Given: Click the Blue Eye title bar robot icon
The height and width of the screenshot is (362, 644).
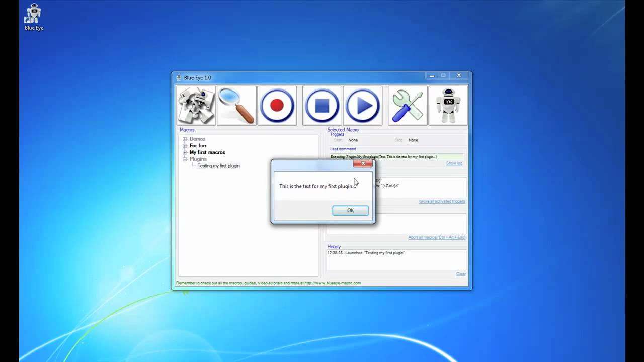Looking at the screenshot, I should click(179, 78).
